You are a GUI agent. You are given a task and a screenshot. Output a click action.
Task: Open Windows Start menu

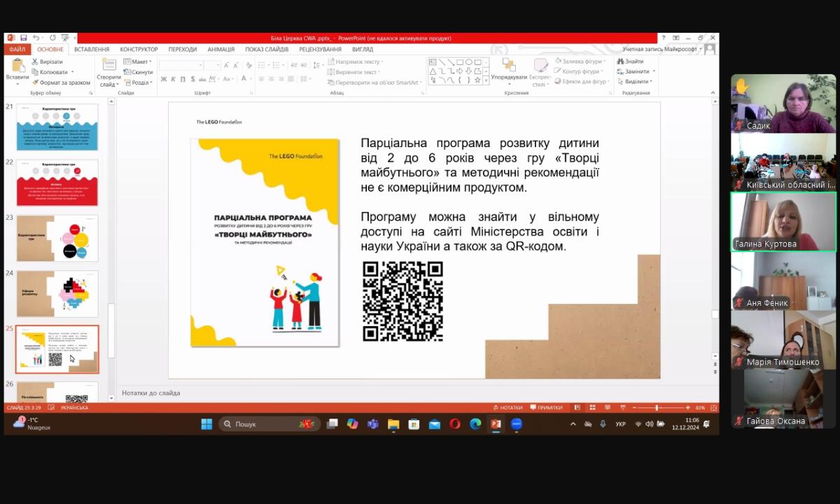click(206, 423)
